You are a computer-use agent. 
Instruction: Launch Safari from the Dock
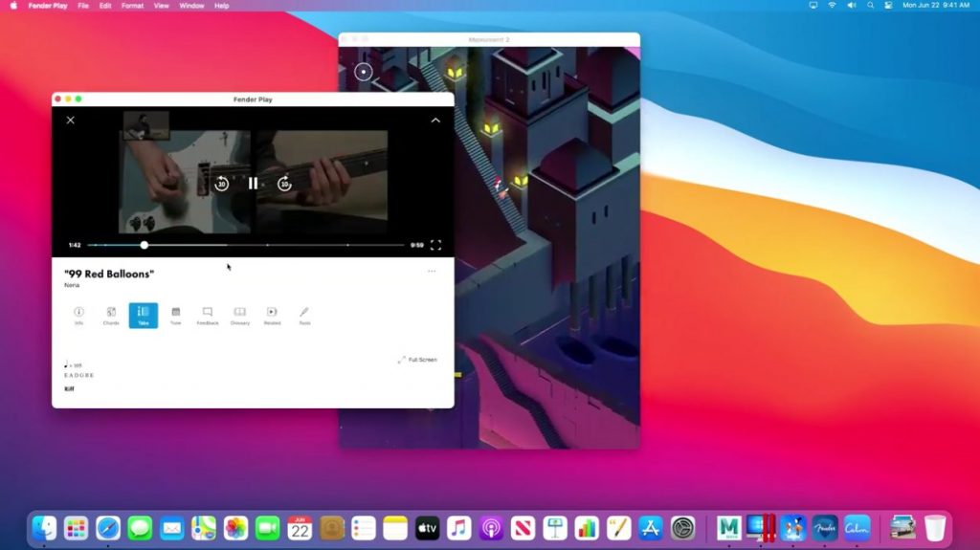[x=108, y=529]
